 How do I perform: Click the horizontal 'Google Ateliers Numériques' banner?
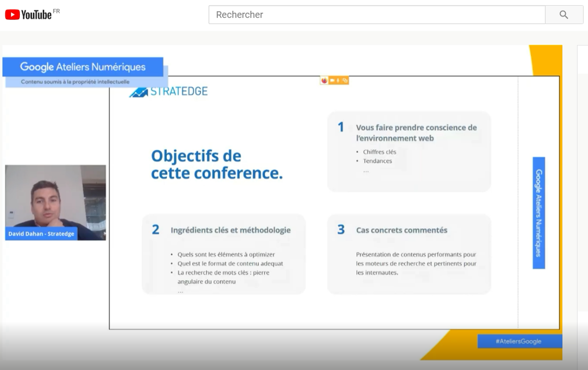(83, 67)
